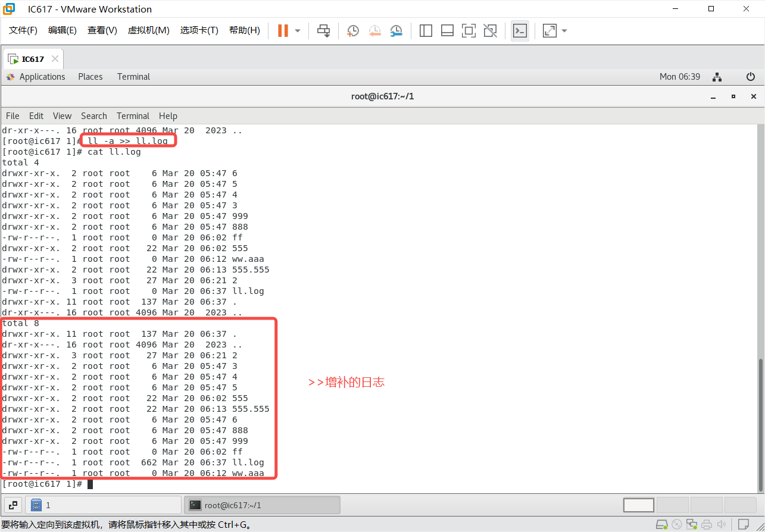Open the terminal Search menu
This screenshot has height=532, width=765.
tap(94, 116)
